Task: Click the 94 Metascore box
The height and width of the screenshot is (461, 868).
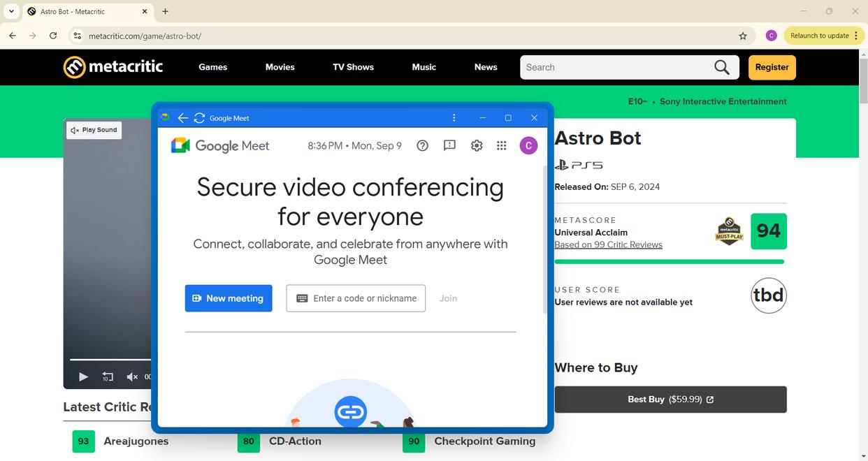Action: pyautogui.click(x=769, y=231)
